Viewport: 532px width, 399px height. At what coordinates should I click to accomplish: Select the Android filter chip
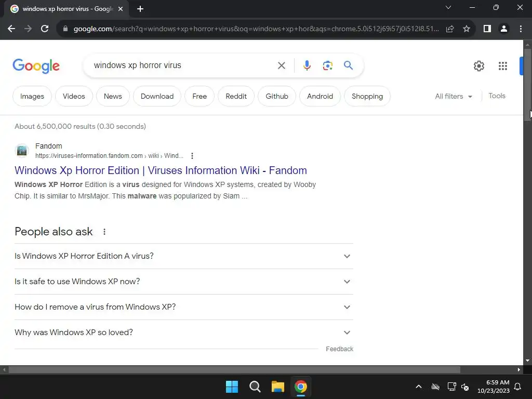point(320,96)
